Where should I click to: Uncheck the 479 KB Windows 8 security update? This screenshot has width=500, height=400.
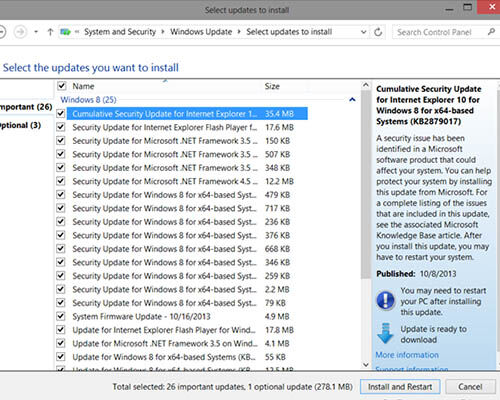(61, 194)
